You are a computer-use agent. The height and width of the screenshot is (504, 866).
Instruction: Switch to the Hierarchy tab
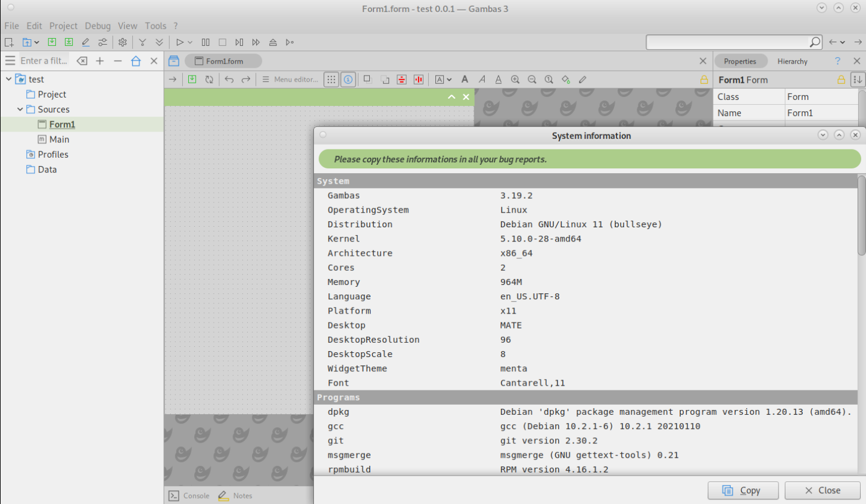[x=792, y=61]
